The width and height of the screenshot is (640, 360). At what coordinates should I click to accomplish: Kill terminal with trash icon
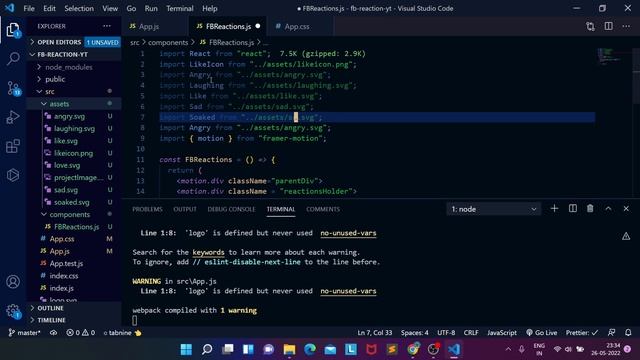(590, 209)
